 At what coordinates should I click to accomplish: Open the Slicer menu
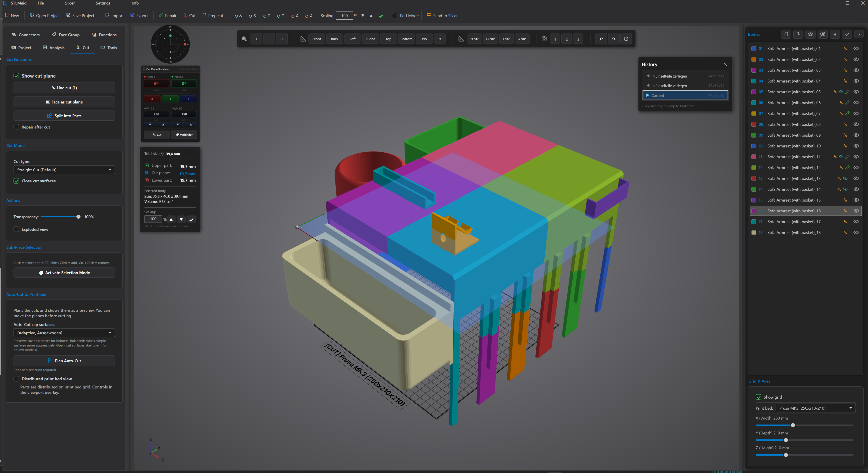point(70,3)
